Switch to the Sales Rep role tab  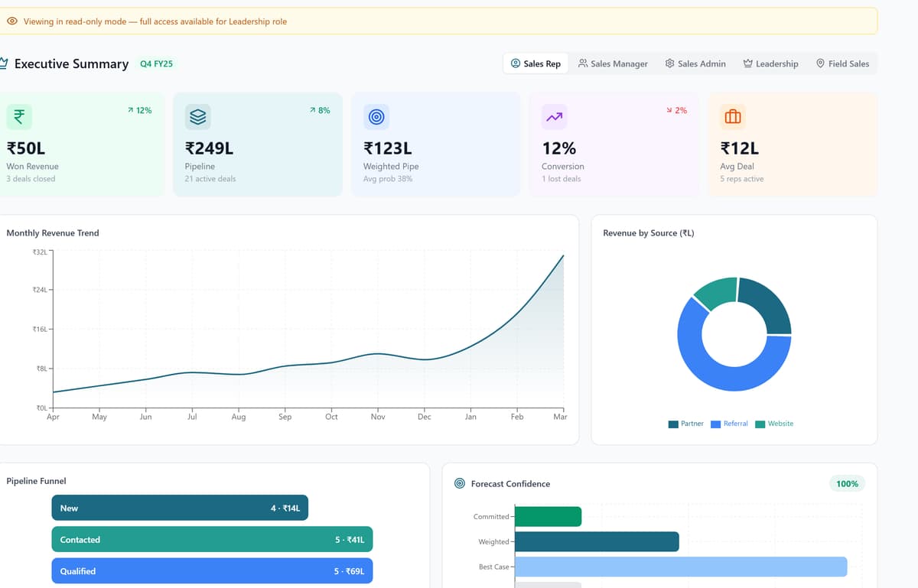(x=535, y=63)
